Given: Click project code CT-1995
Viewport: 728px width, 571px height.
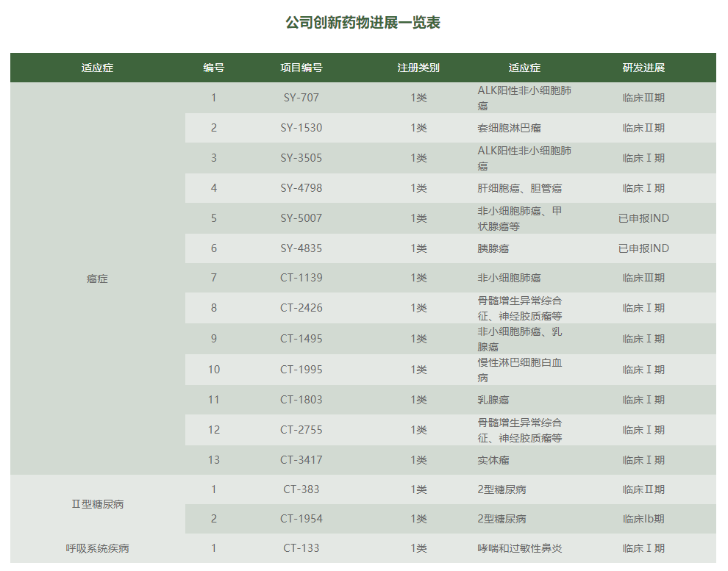Looking at the screenshot, I should pos(301,370).
